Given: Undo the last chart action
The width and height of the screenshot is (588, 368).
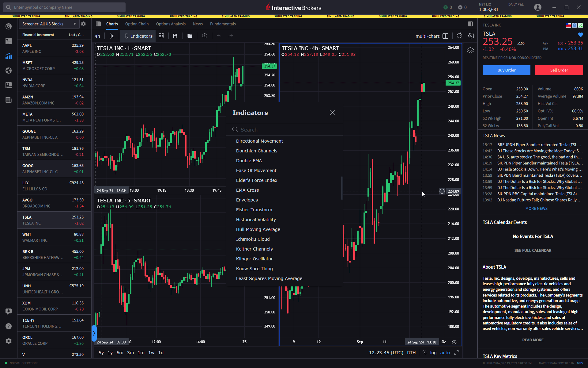Looking at the screenshot, I should pyautogui.click(x=219, y=36).
